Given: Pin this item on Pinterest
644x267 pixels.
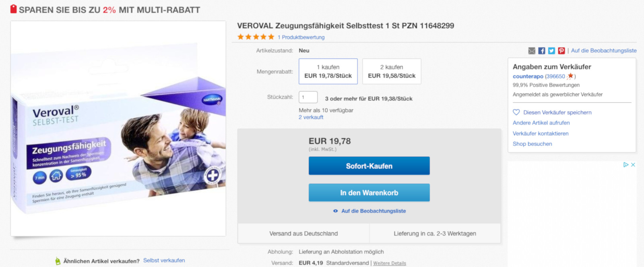Looking at the screenshot, I should [x=561, y=51].
